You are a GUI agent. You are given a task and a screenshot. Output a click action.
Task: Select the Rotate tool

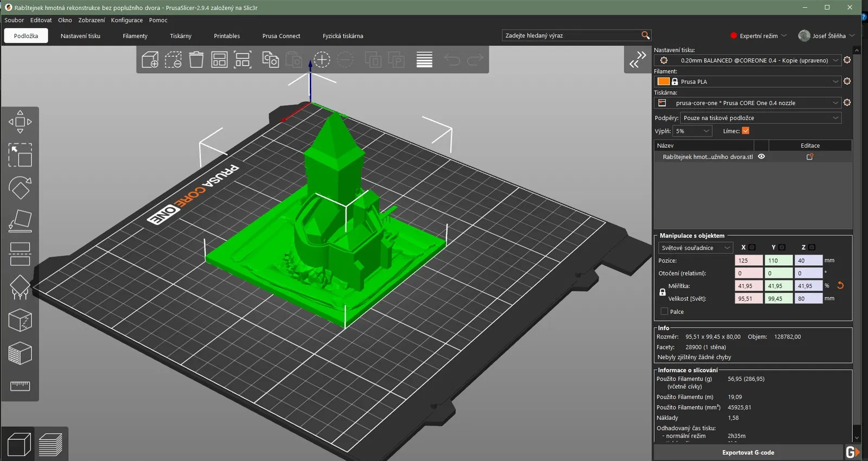(20, 188)
